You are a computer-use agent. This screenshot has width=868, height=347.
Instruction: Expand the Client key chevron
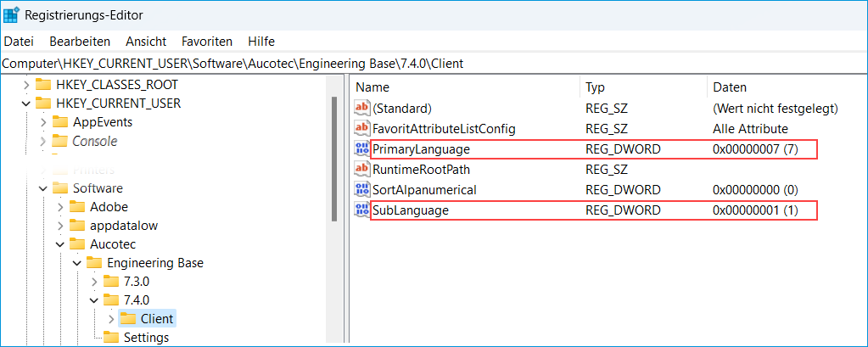(110, 319)
